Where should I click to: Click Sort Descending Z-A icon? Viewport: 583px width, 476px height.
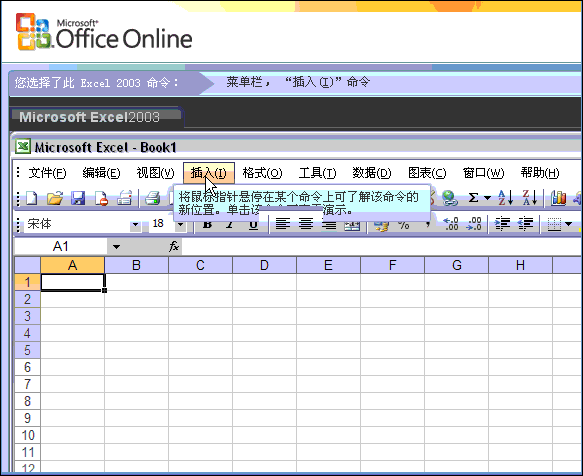(529, 198)
